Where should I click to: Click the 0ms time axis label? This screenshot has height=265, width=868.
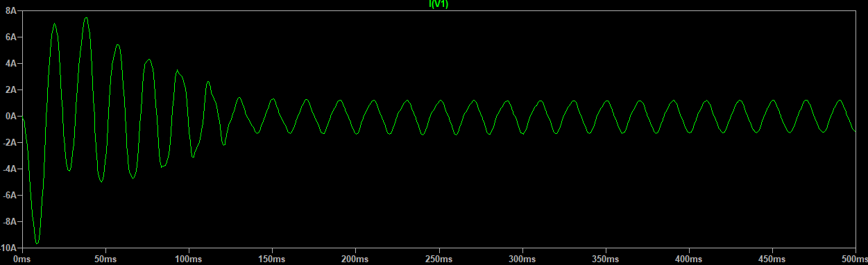coord(22,259)
